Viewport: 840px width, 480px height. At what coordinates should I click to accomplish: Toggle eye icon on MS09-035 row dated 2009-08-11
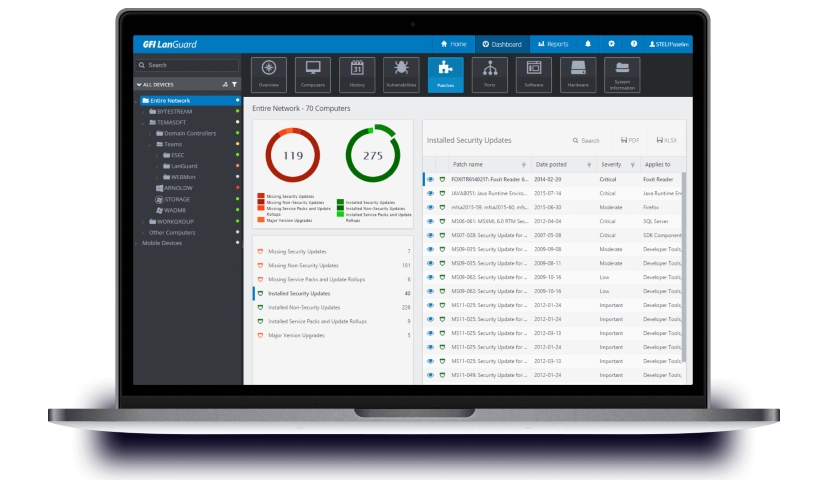click(430, 263)
